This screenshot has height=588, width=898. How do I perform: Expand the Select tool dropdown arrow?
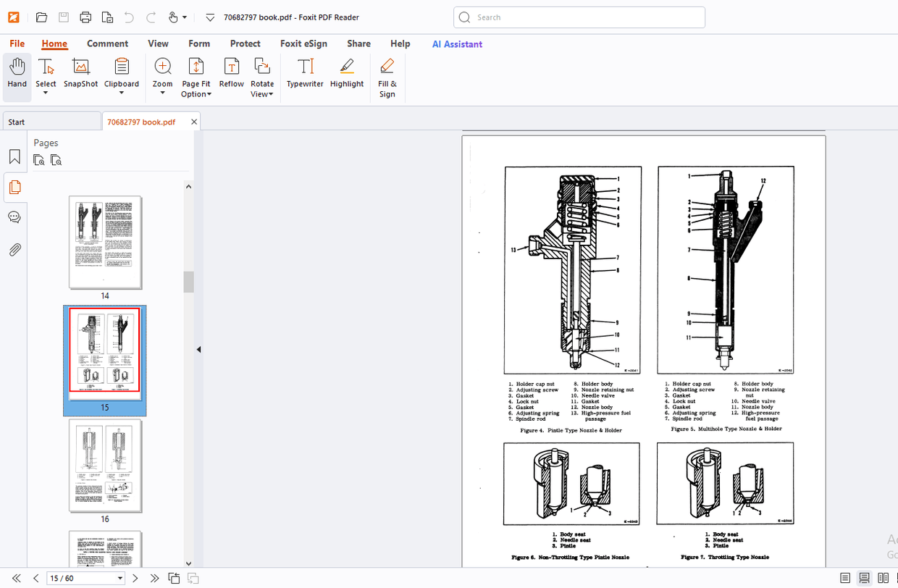click(x=46, y=93)
